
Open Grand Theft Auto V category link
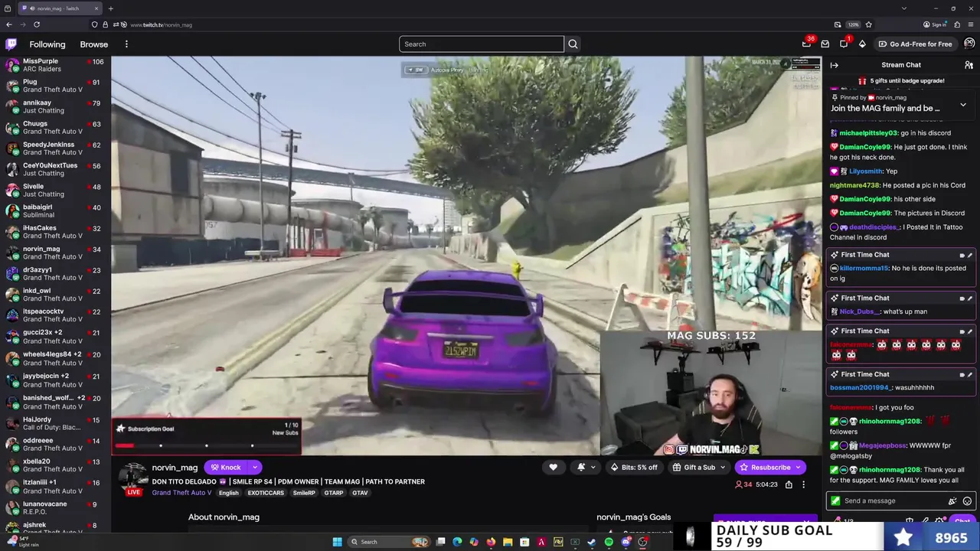tap(181, 493)
